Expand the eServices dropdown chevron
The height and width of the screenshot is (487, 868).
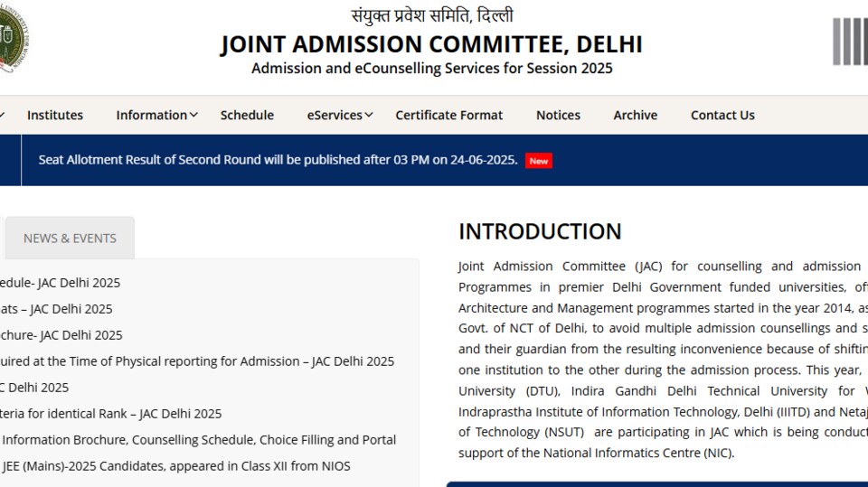click(369, 115)
